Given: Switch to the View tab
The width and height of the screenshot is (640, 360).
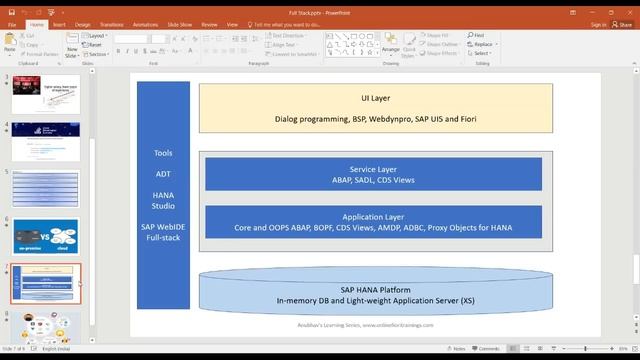Looking at the screenshot, I should pyautogui.click(x=232, y=24).
